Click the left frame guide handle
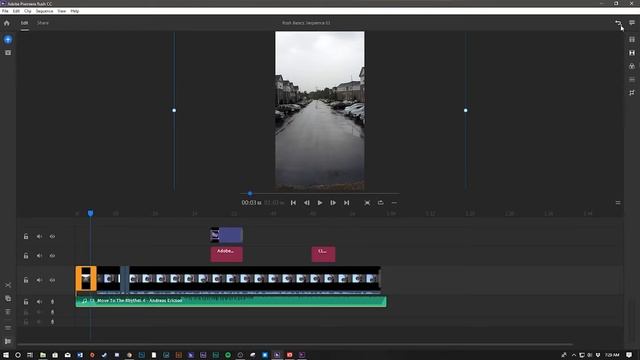The height and width of the screenshot is (360, 640). point(174,110)
